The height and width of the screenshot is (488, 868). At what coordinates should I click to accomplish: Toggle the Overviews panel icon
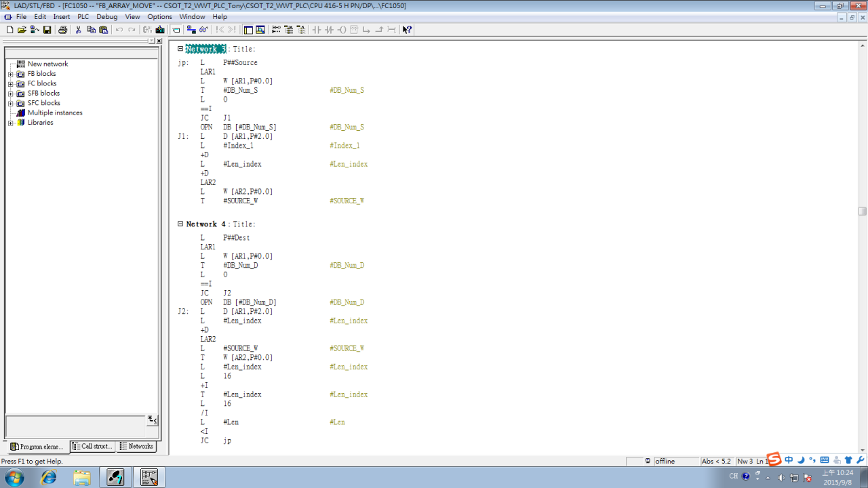(248, 30)
